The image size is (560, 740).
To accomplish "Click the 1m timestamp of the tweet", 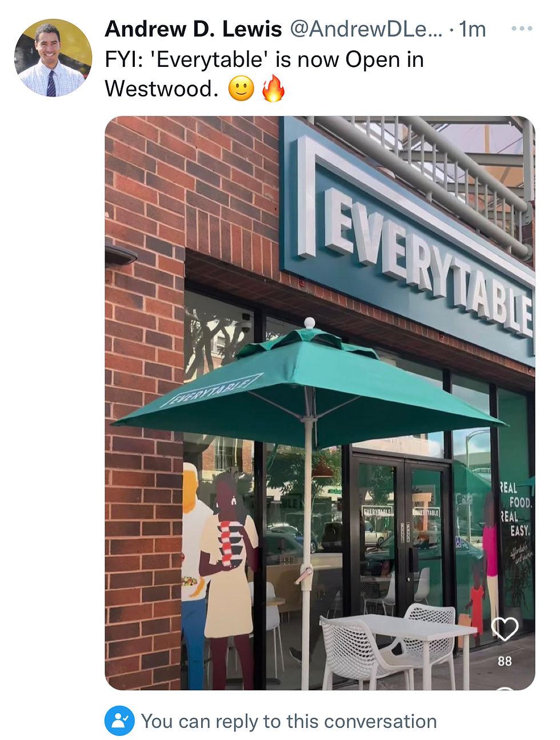I will tap(472, 29).
